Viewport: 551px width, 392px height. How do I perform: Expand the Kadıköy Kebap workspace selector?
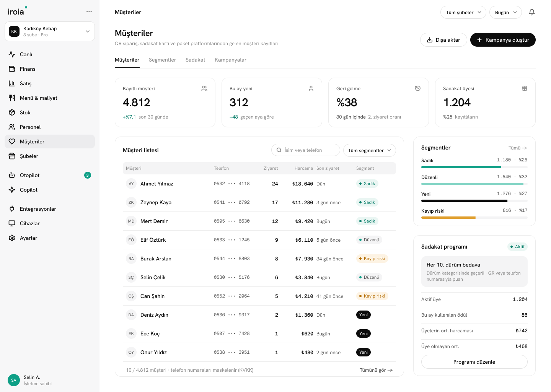point(50,31)
